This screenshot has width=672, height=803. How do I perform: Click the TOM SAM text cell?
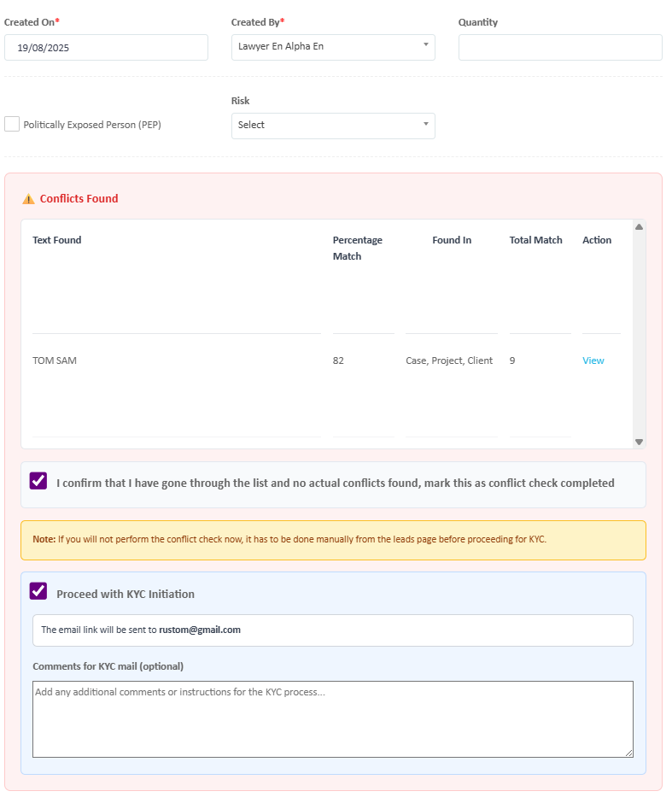coord(55,360)
